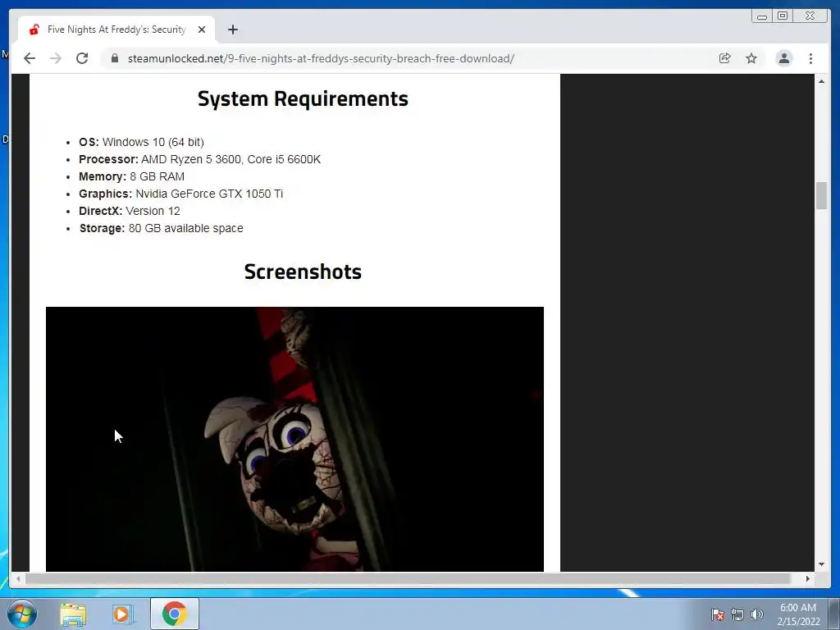The height and width of the screenshot is (630, 840).
Task: Click horizontal scrollbar left arrow
Action: click(18, 578)
